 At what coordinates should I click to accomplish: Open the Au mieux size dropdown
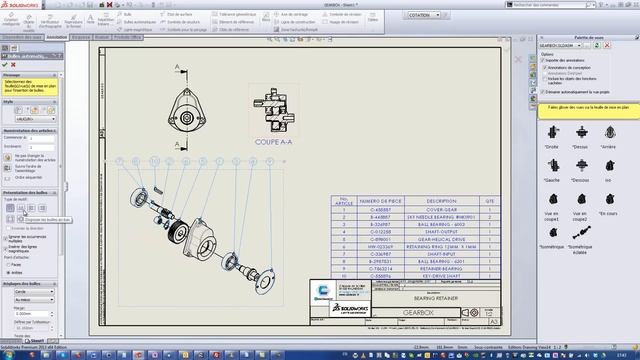[34, 300]
